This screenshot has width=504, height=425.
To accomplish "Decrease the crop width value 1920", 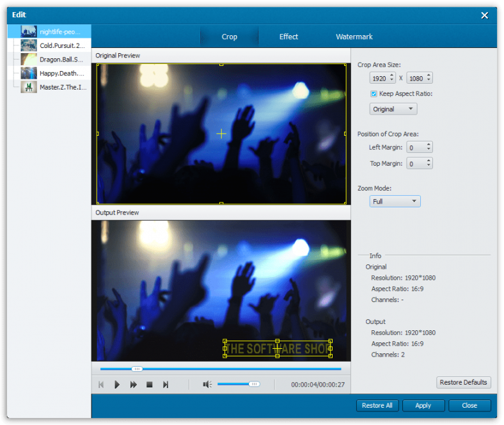I will (x=391, y=80).
